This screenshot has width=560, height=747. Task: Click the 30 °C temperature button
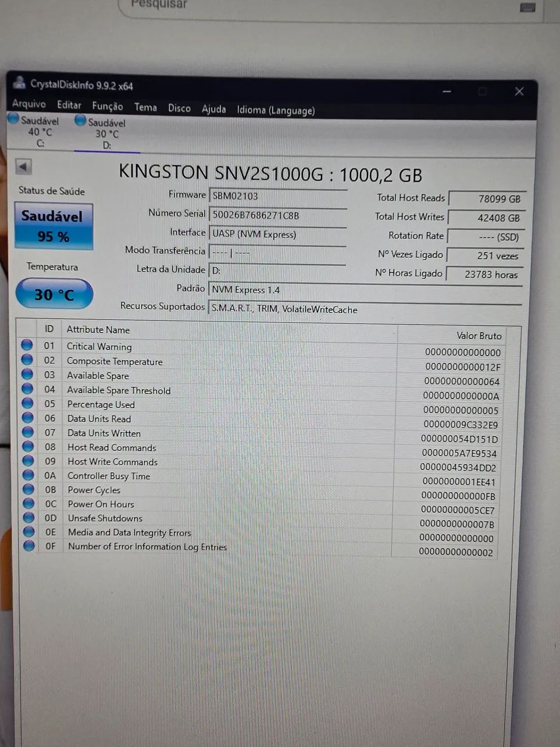pyautogui.click(x=54, y=294)
